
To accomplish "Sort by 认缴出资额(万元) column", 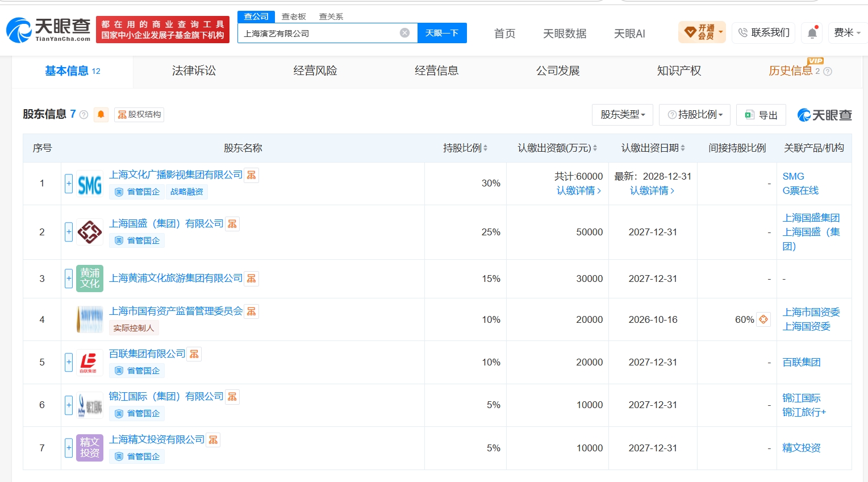I will click(x=557, y=148).
